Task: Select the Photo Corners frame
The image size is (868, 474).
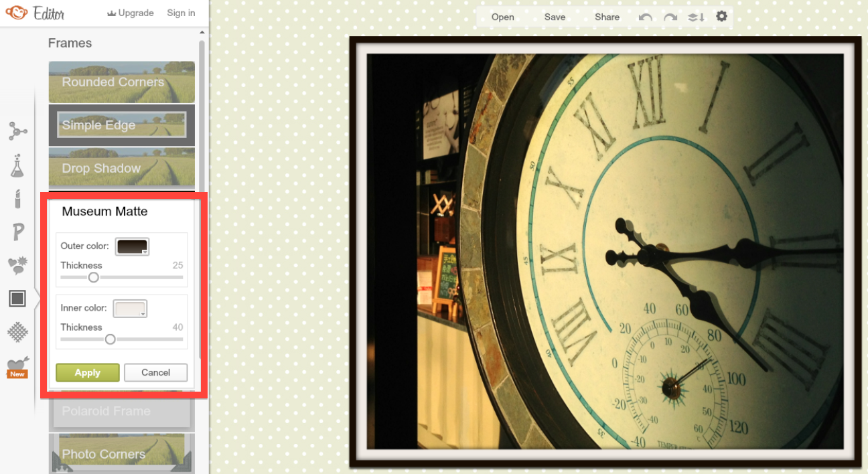Action: pyautogui.click(x=122, y=453)
